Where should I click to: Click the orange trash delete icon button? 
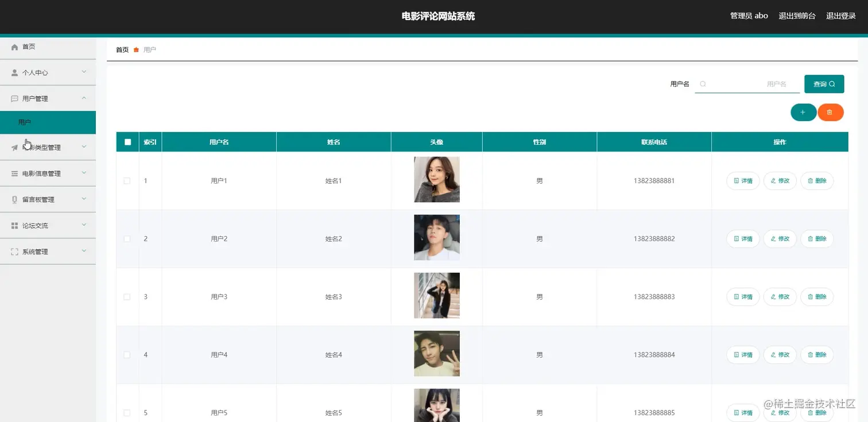click(830, 113)
